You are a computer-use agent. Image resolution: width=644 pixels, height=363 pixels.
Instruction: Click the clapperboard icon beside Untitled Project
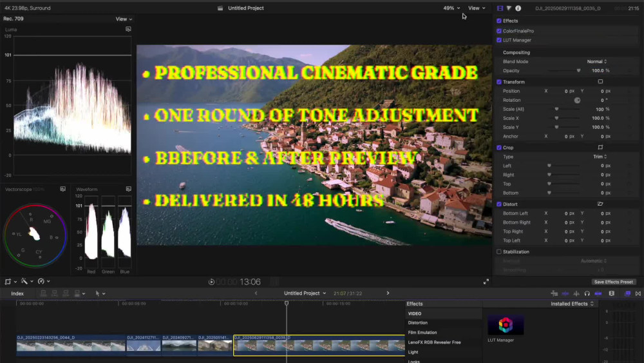tap(220, 8)
